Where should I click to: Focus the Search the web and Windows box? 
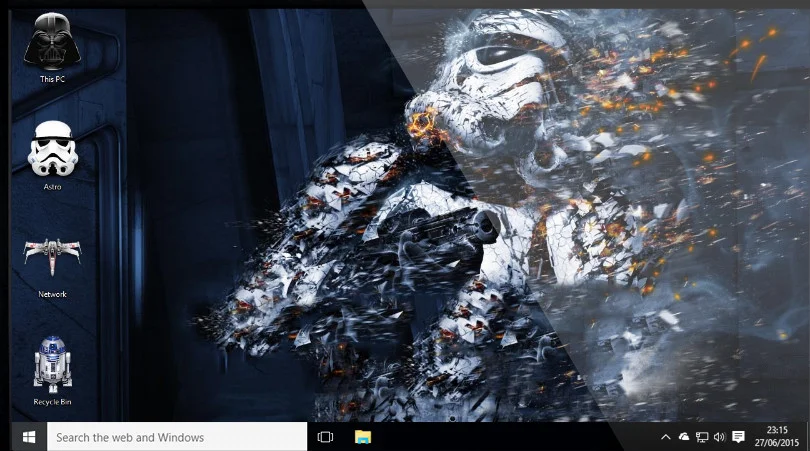point(177,437)
